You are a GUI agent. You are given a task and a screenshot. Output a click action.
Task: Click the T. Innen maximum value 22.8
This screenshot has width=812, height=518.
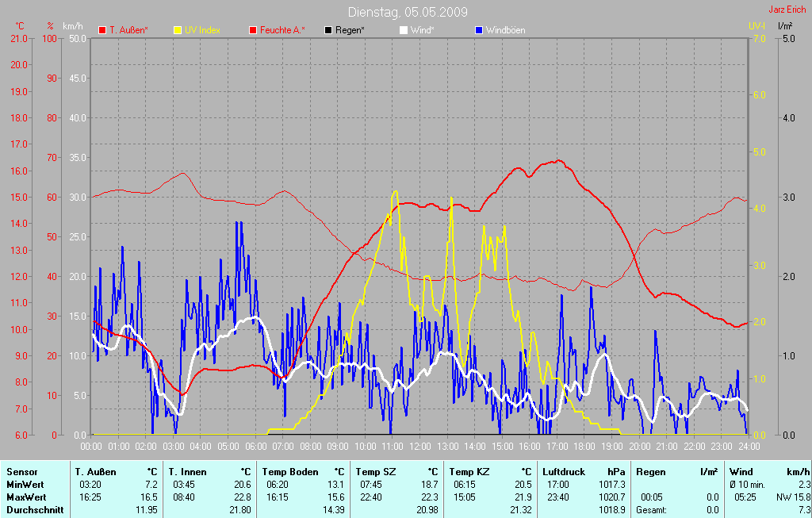pos(243,497)
